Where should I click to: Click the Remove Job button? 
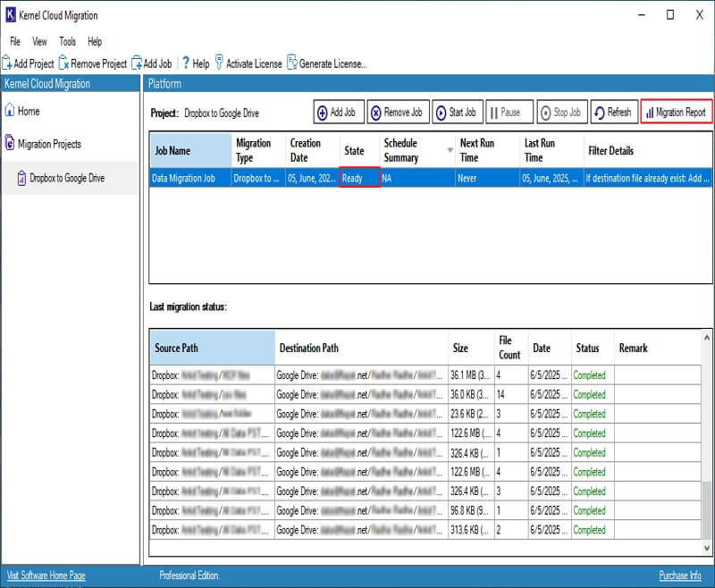(398, 112)
